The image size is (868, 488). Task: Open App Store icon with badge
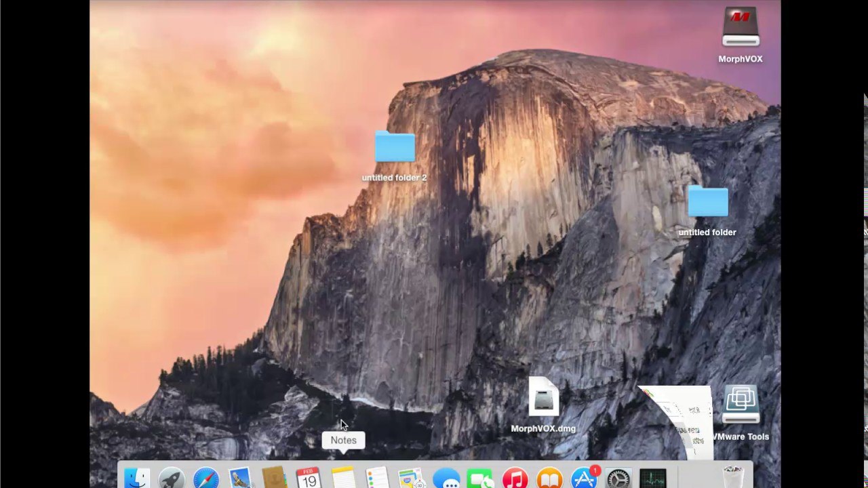585,479
